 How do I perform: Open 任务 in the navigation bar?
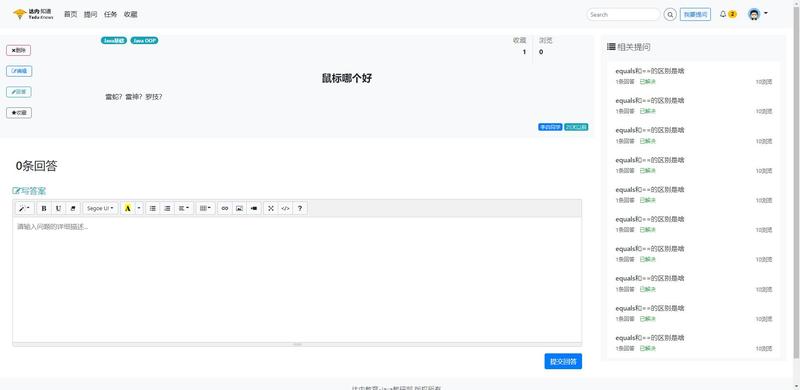110,14
